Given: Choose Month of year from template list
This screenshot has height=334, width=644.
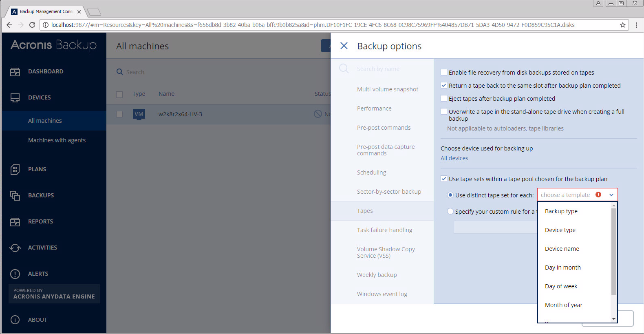Looking at the screenshot, I should click(x=574, y=305).
